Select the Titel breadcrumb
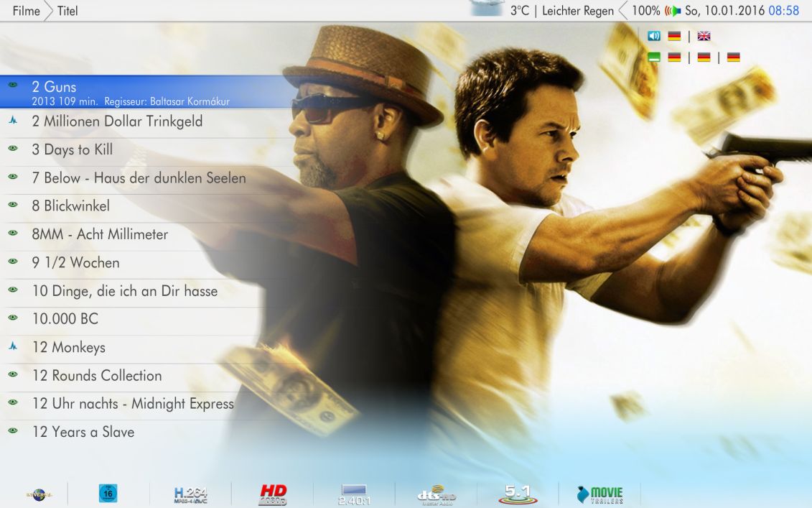The height and width of the screenshot is (508, 812). coord(67,11)
